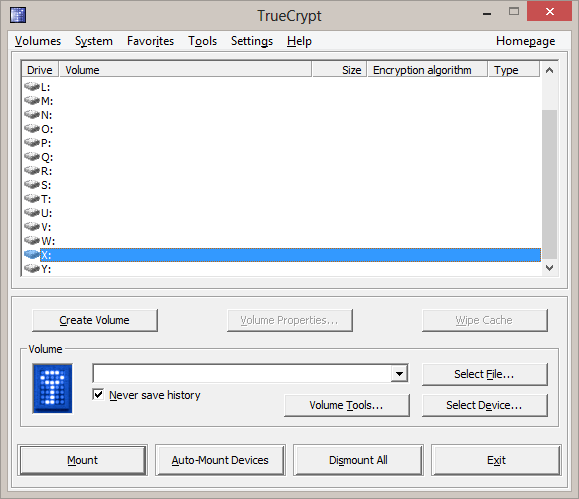
Task: Click the Dismount All button
Action: (x=358, y=460)
